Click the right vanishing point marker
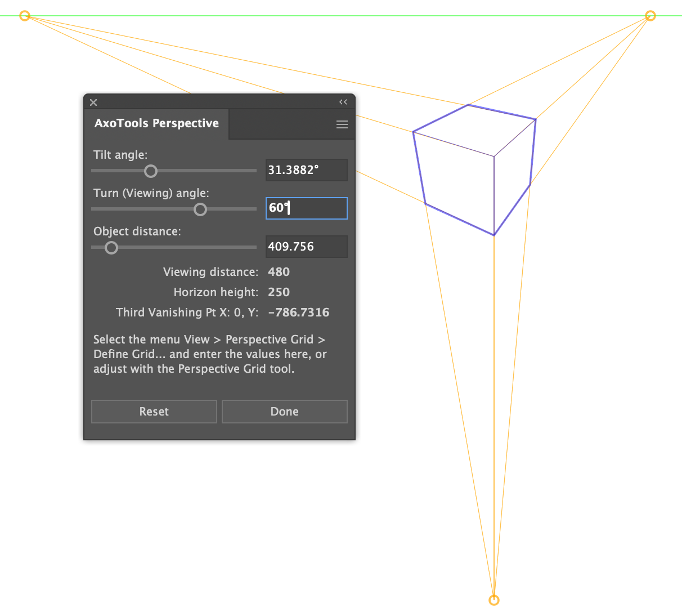682x616 pixels. pos(650,16)
